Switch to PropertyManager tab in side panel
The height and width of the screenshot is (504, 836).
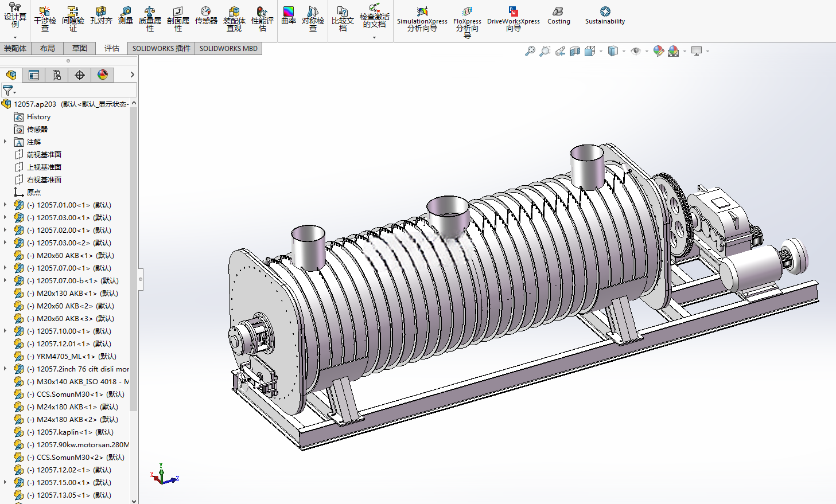[34, 75]
